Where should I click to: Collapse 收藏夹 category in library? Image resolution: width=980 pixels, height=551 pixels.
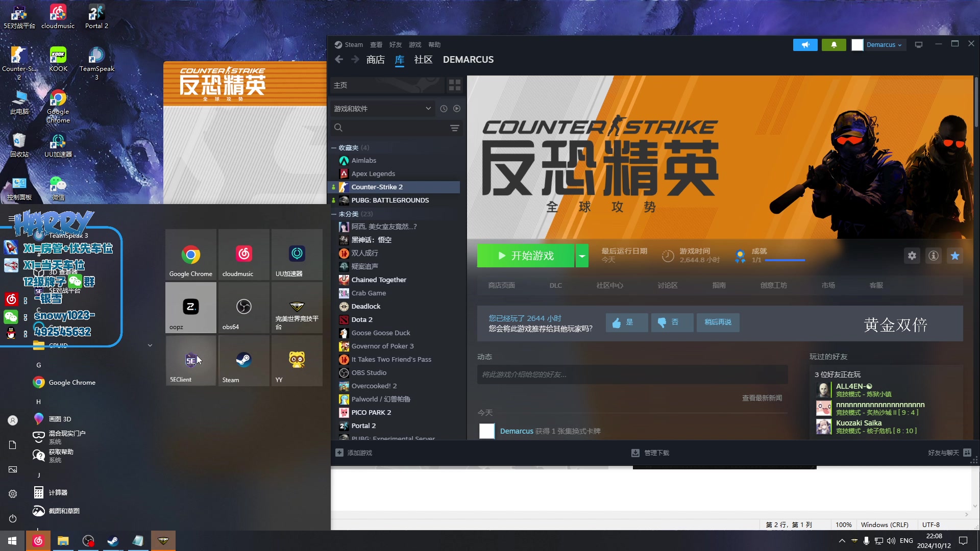coord(334,148)
